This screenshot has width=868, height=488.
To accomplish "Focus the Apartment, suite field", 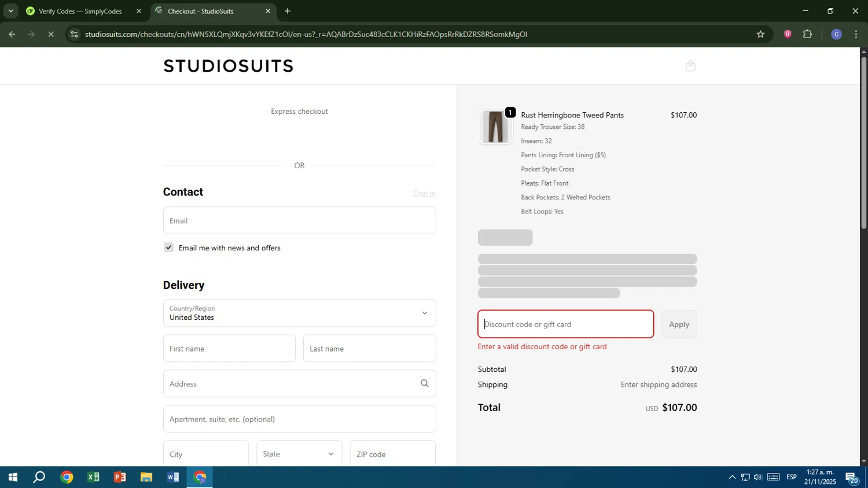I will (x=299, y=419).
